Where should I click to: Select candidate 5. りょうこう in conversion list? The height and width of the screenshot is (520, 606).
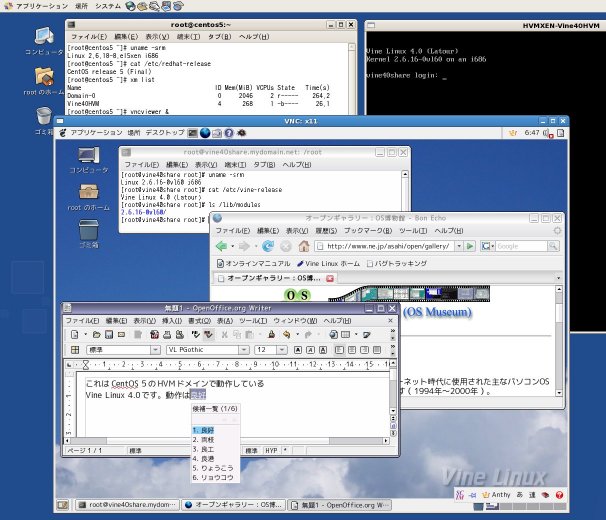(215, 468)
